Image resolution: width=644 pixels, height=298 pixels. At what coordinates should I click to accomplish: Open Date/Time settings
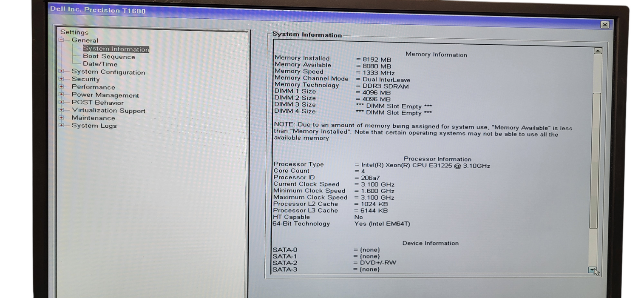100,64
